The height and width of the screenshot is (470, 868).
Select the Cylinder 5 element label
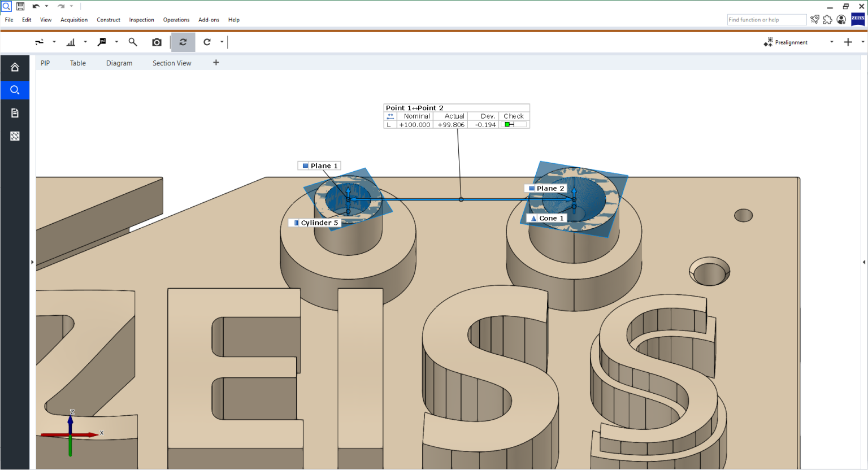(315, 222)
